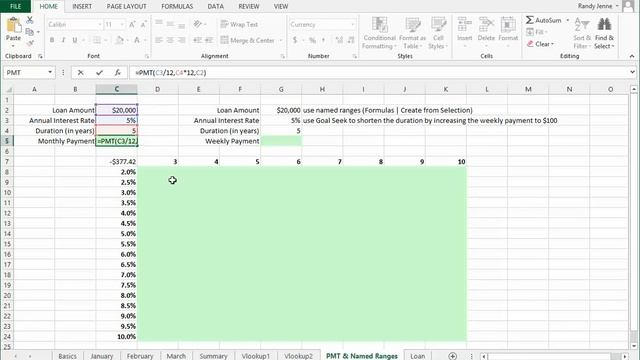Open Merge & Center dropdown arrow
This screenshot has width=640, height=360.
coord(281,40)
